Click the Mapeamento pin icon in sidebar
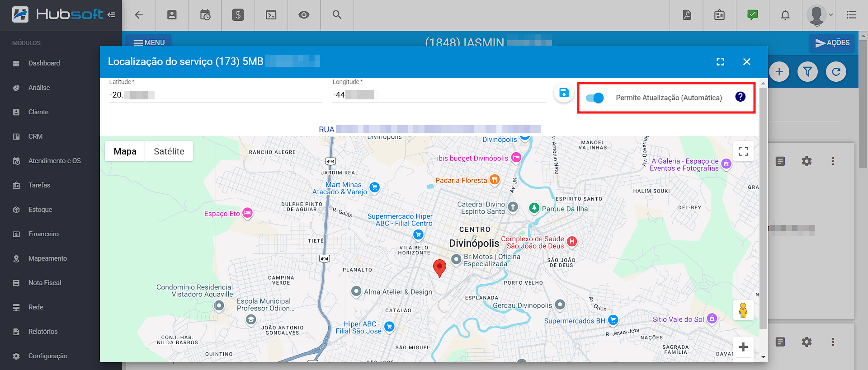868x370 pixels. 16,258
